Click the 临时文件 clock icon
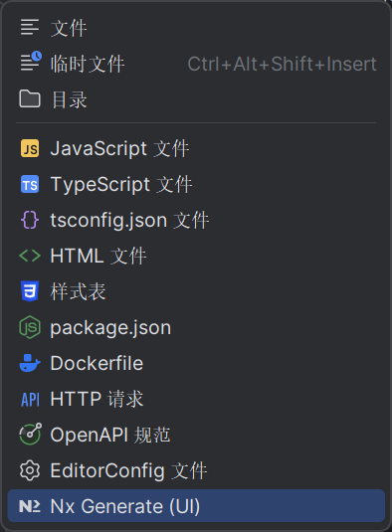The width and height of the screenshot is (392, 532). click(x=31, y=61)
